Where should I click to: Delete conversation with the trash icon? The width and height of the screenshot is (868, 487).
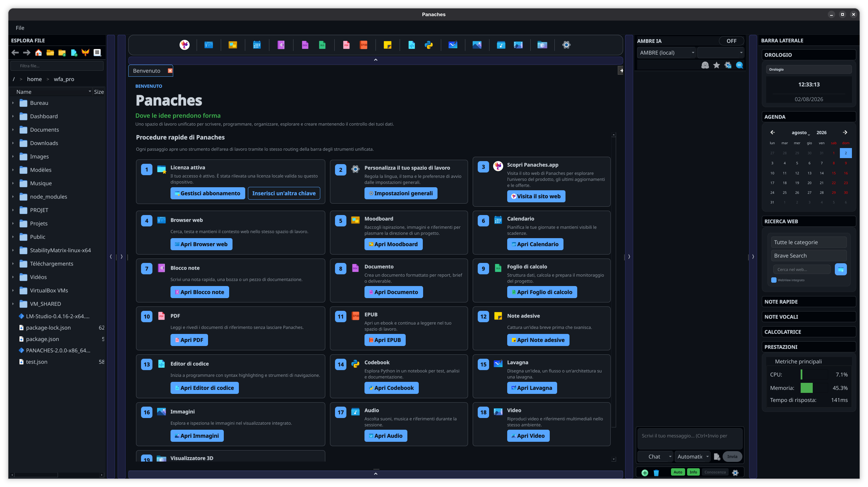click(656, 473)
